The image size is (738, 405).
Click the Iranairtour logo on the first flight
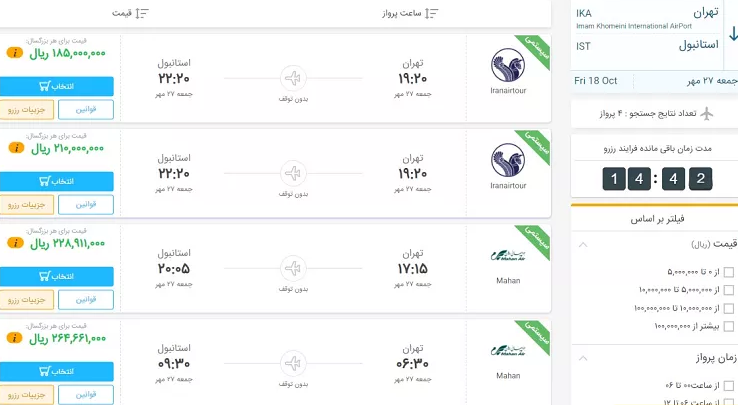coord(508,66)
